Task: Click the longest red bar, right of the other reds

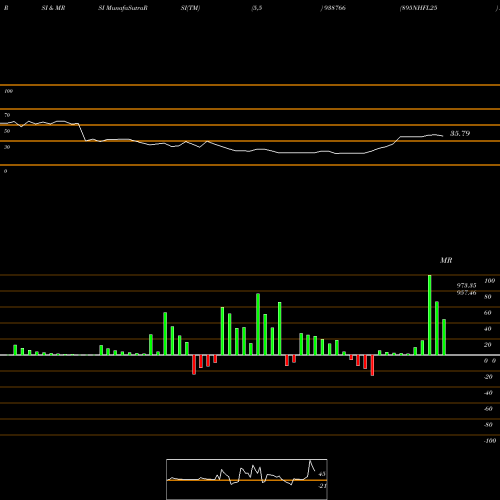Action: (x=372, y=365)
